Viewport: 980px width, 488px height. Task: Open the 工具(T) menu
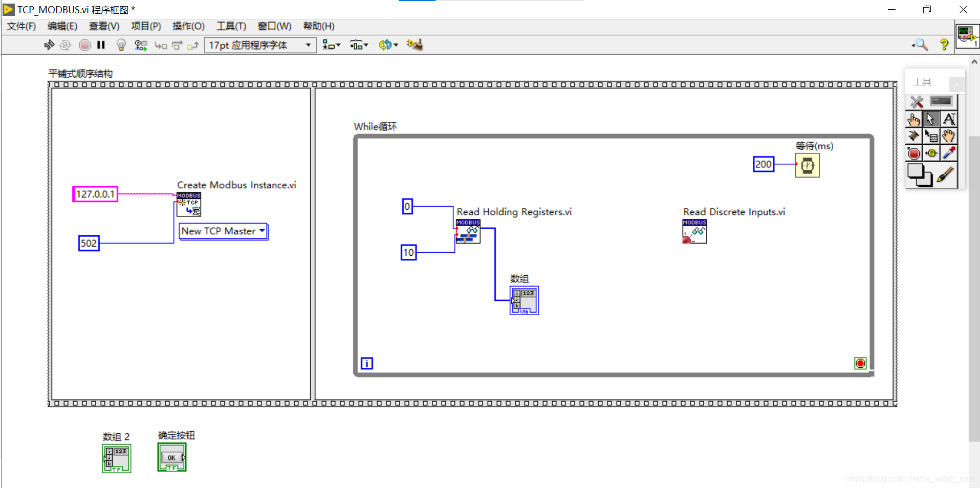(231, 26)
